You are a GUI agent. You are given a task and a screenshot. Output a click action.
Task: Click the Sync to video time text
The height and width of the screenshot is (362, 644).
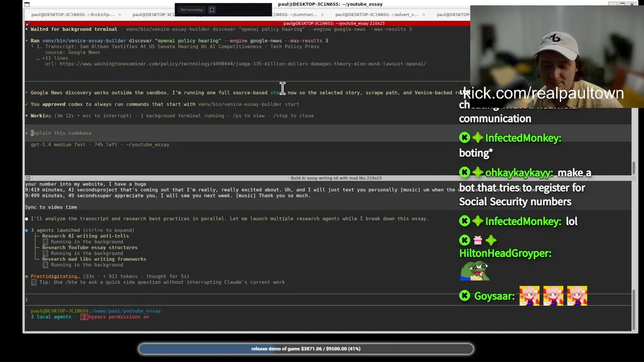pyautogui.click(x=51, y=207)
